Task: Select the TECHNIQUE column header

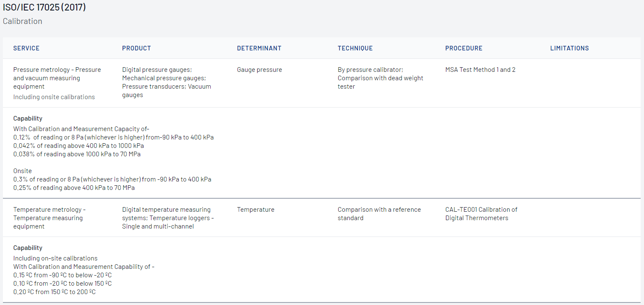Action: pyautogui.click(x=355, y=48)
